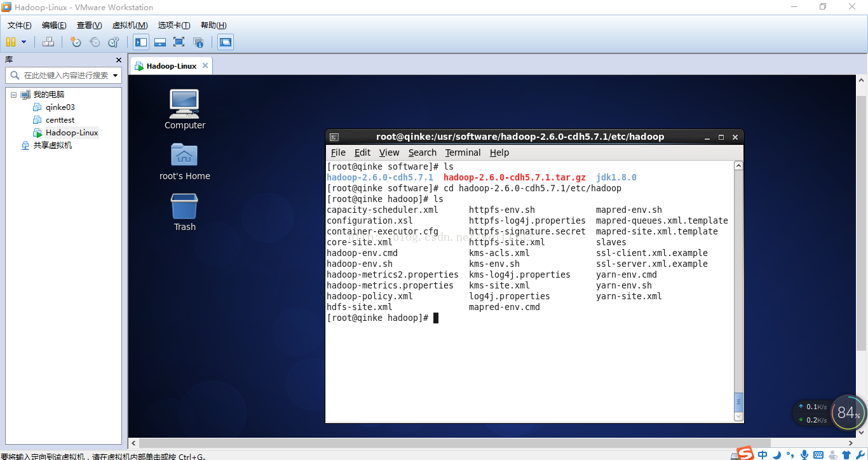Open the library search dropdown arrow

115,75
